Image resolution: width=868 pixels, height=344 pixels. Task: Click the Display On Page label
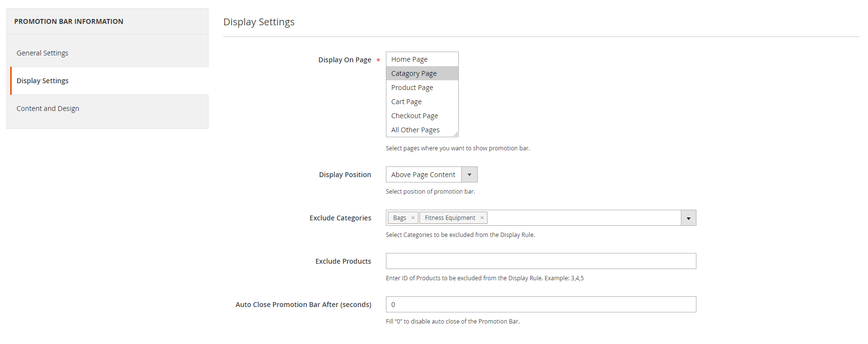(x=345, y=60)
